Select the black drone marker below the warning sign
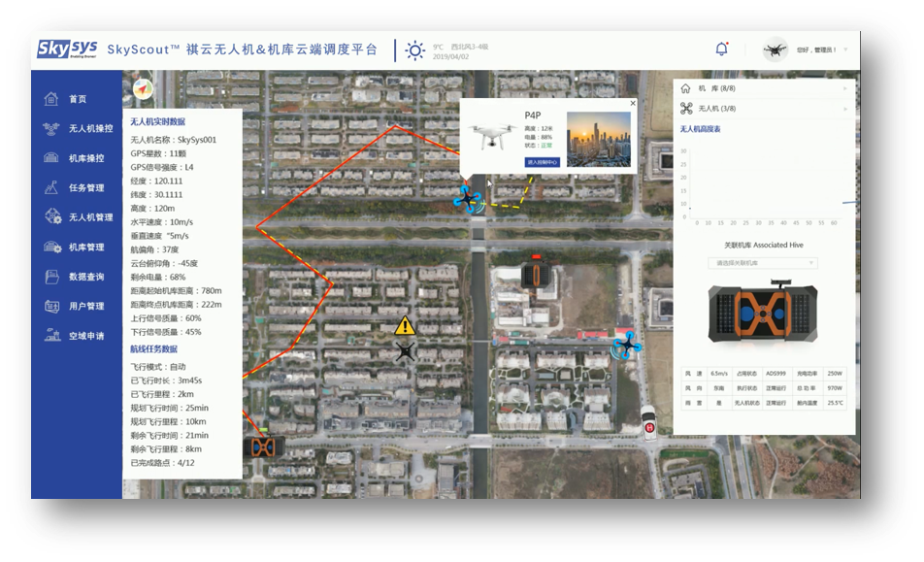The image size is (924, 562). pos(406,351)
